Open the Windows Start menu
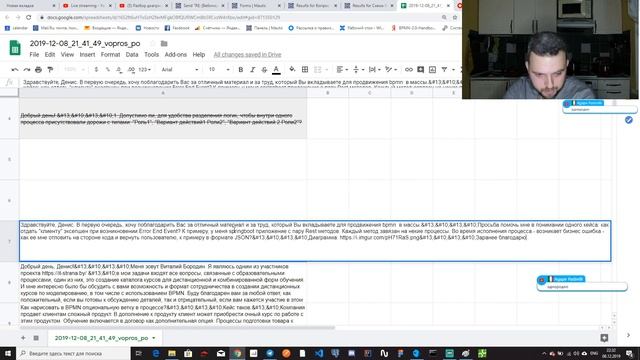The height and width of the screenshot is (360, 640). 8,353
